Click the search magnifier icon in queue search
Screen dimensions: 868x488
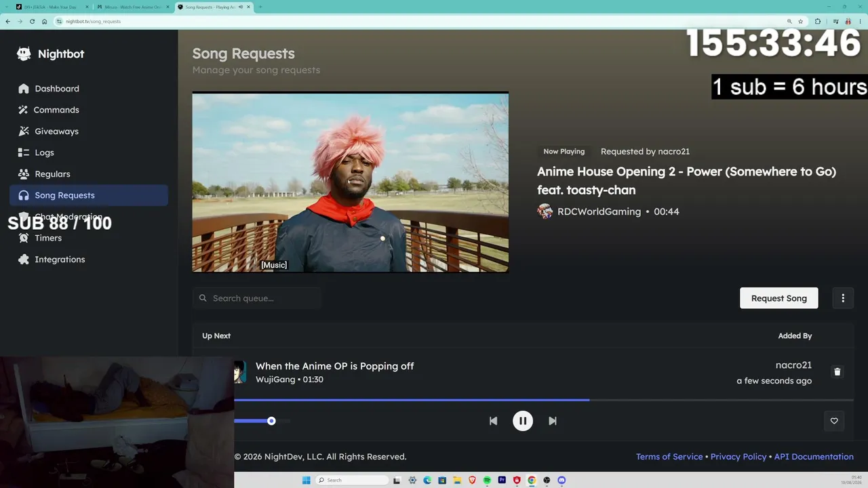pyautogui.click(x=203, y=298)
